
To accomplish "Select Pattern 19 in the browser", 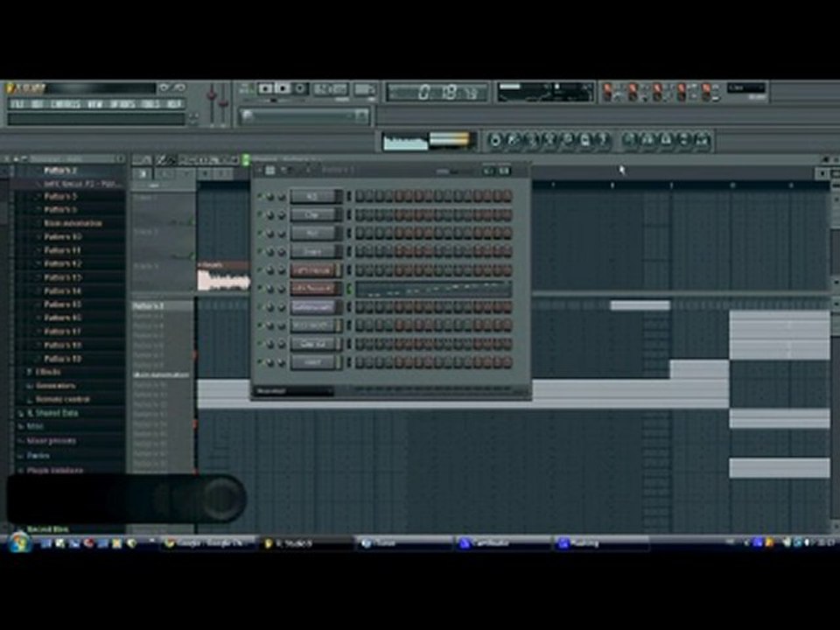I will point(63,359).
